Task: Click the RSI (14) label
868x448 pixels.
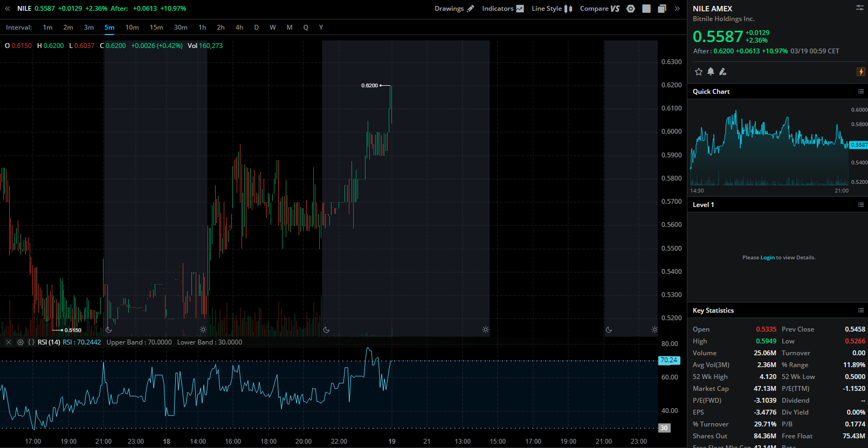Action: [49, 342]
